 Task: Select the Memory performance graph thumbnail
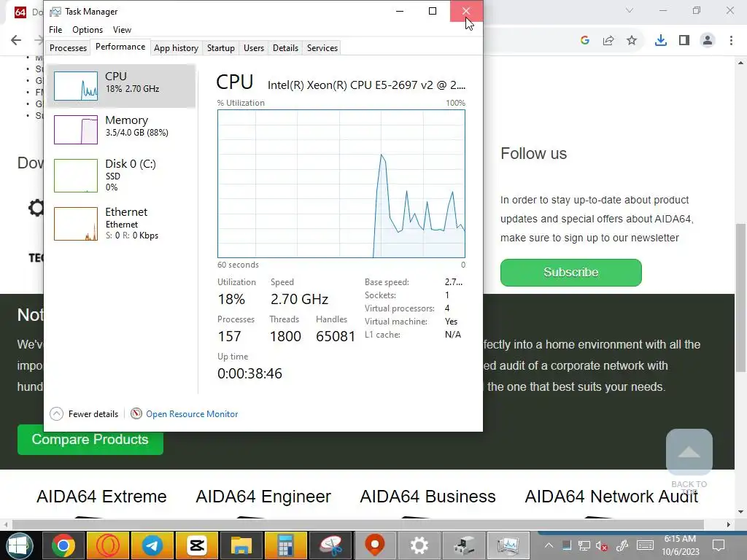[x=76, y=130]
